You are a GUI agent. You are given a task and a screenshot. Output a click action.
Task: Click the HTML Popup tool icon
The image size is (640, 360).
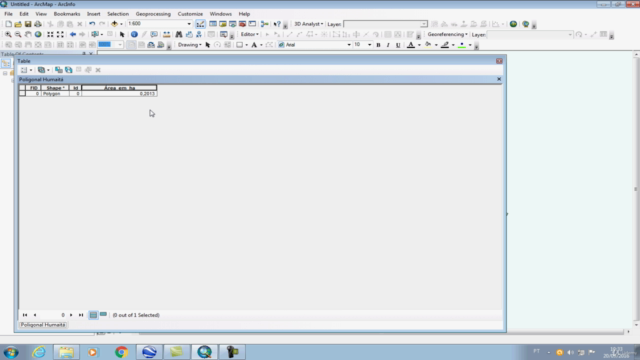[x=154, y=35]
